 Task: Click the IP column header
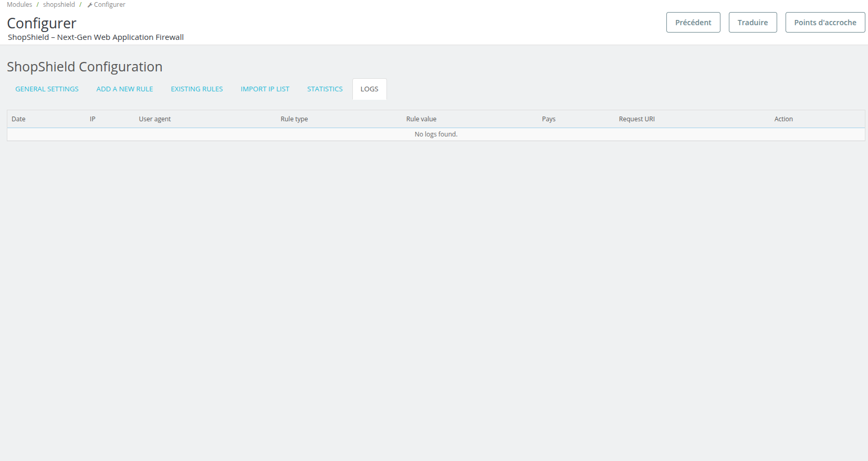coord(92,119)
